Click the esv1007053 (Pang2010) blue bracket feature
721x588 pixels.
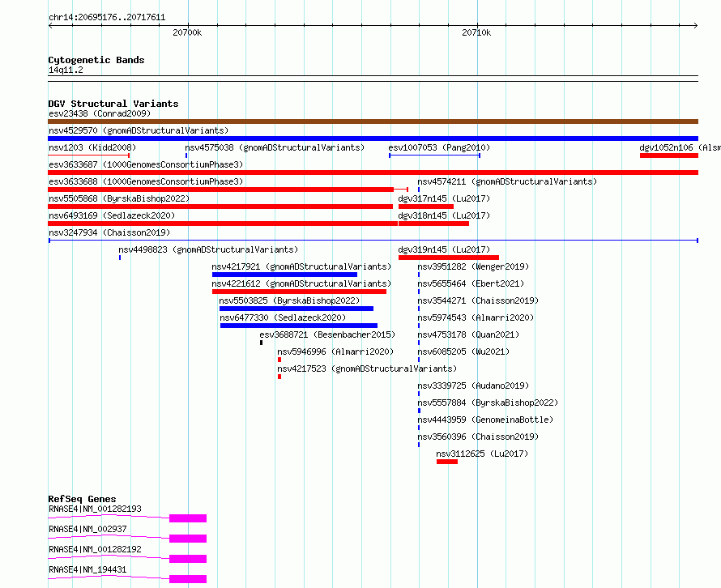[x=434, y=156]
